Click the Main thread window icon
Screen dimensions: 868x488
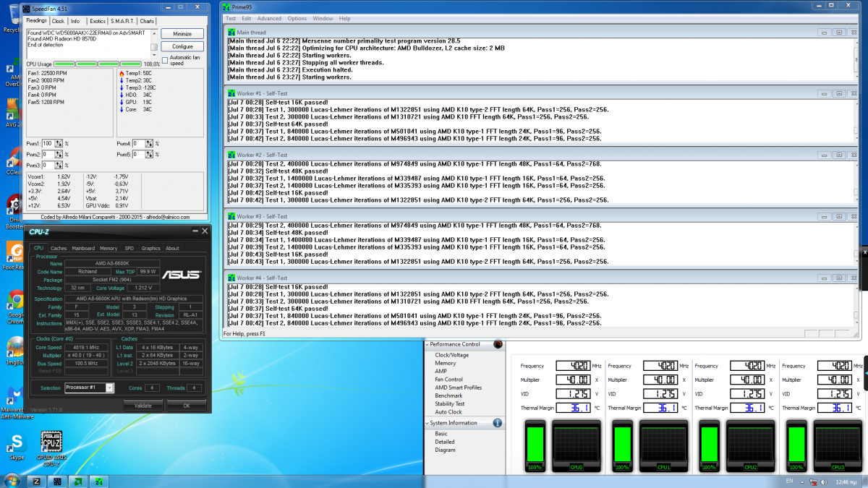tap(231, 33)
